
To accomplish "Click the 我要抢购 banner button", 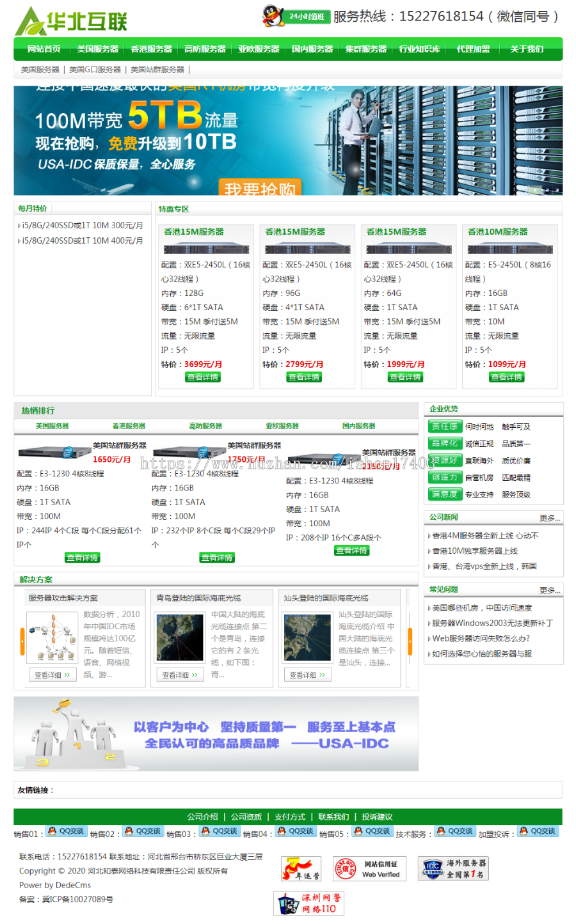I will coord(260,189).
